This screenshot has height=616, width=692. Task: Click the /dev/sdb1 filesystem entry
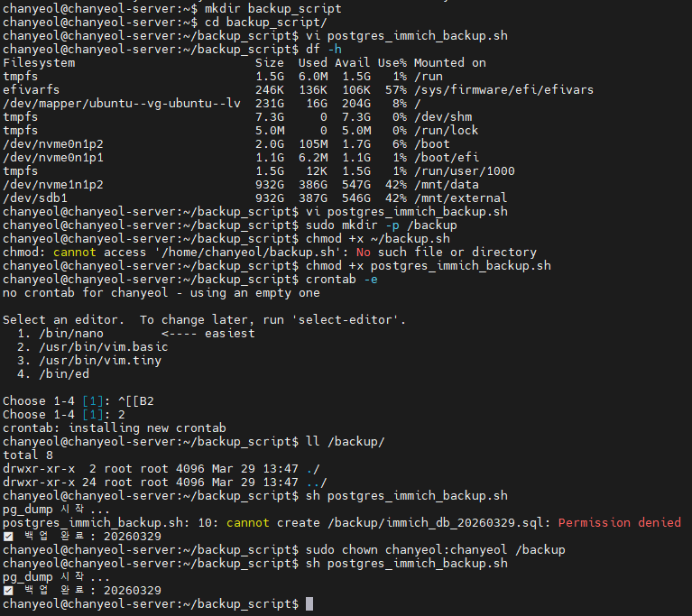coord(34,198)
